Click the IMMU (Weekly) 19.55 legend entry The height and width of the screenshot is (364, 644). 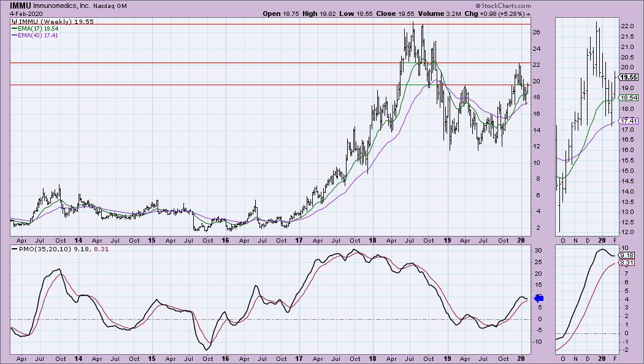tap(56, 21)
